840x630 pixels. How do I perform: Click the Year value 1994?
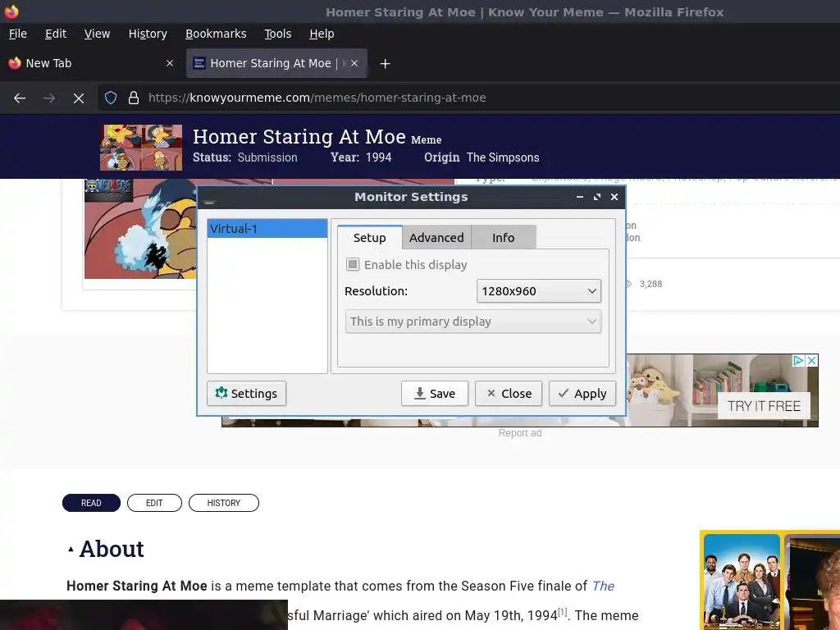[378, 157]
